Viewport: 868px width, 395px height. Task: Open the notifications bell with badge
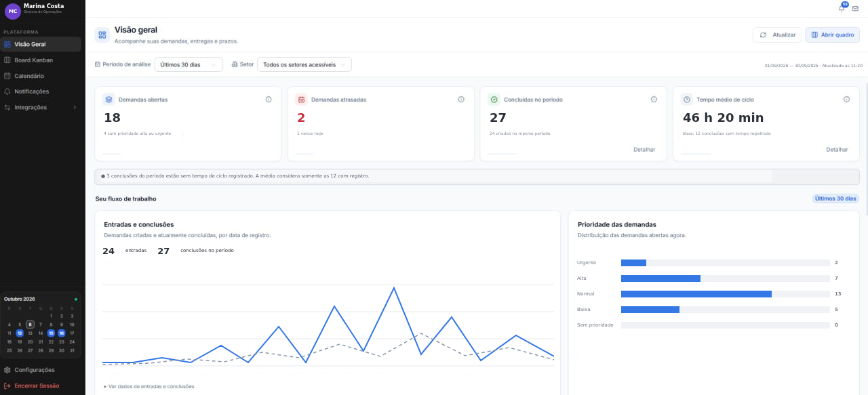(x=842, y=8)
